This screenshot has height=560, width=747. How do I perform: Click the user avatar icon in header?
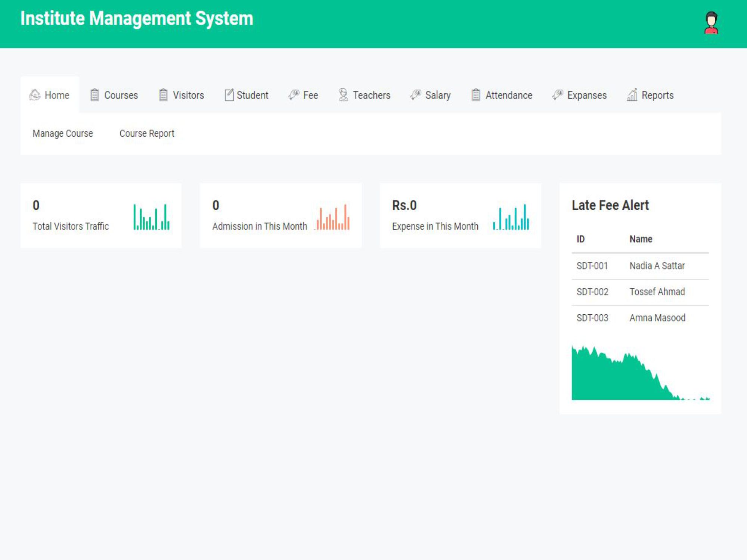click(711, 23)
